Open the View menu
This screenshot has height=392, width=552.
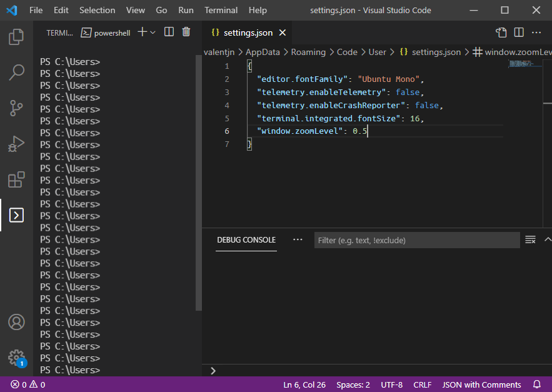[x=136, y=10]
